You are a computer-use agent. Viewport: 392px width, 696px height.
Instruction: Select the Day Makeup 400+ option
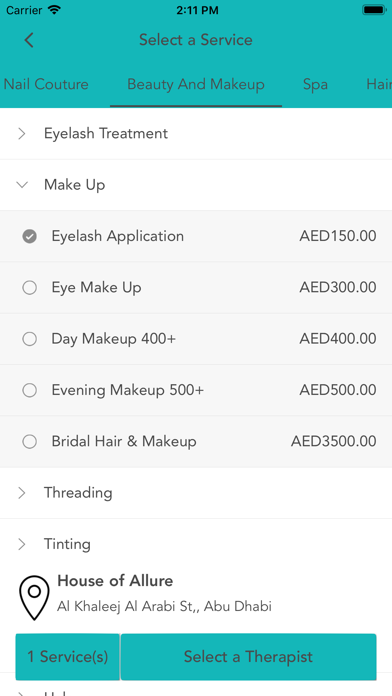pos(30,339)
